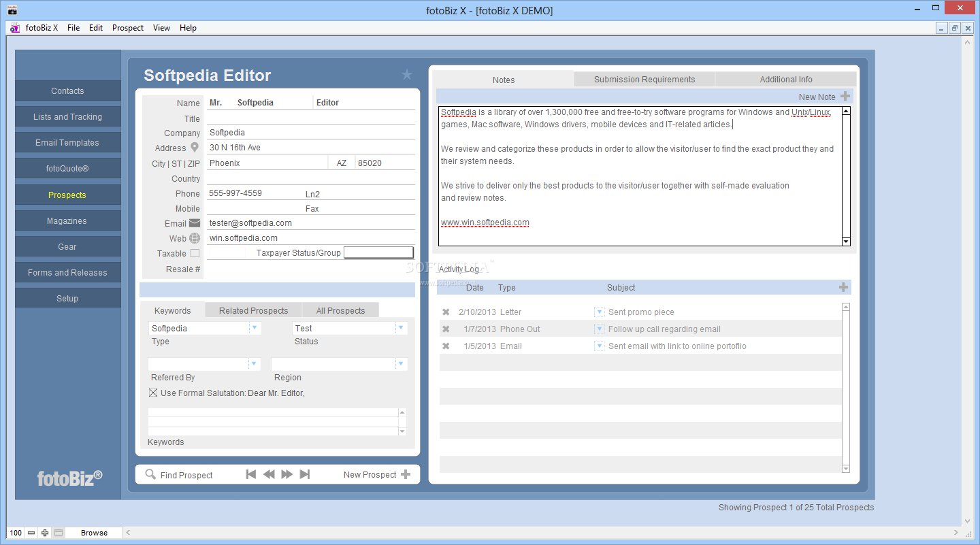Open the Magazines section
980x545 pixels.
(67, 221)
